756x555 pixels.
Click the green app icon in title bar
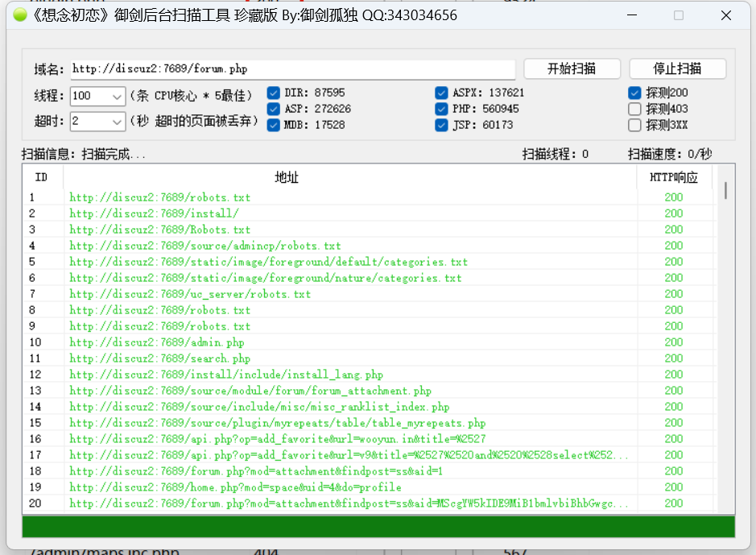coord(20,15)
